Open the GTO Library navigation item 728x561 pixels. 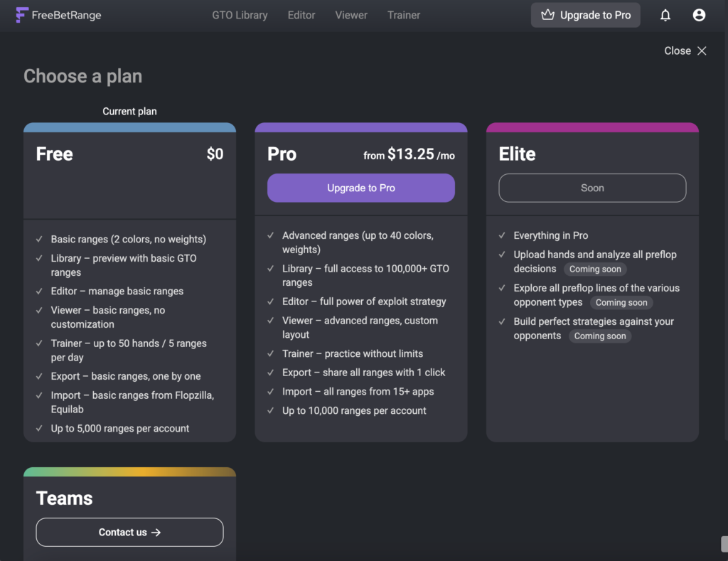[x=240, y=14]
